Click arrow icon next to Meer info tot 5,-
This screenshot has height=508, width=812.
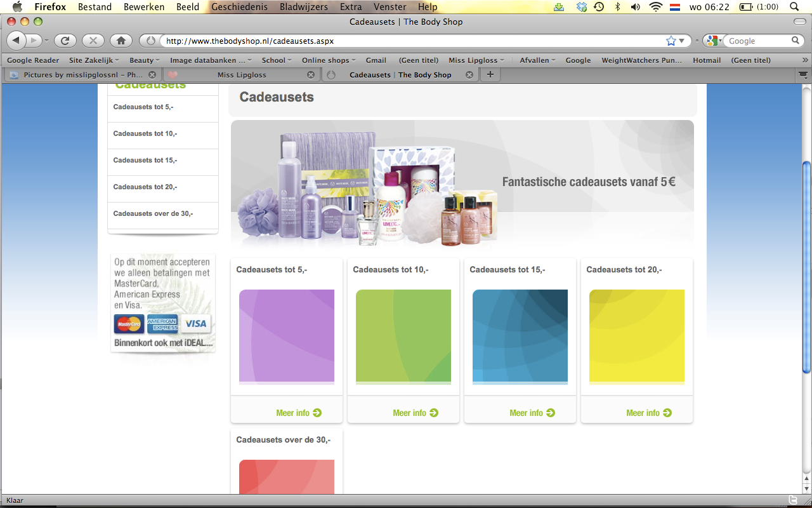[x=317, y=413]
